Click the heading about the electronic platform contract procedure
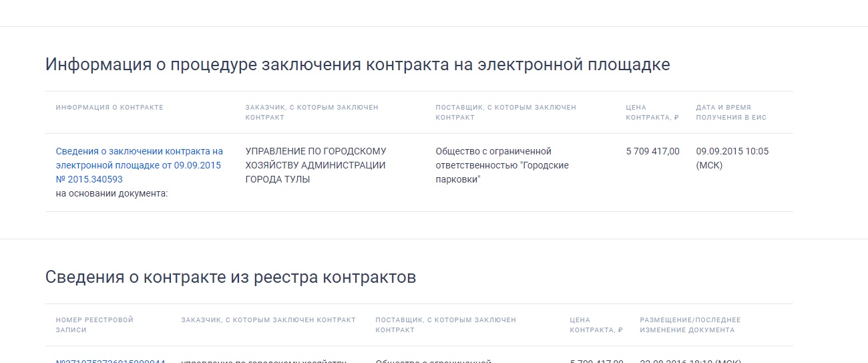The image size is (868, 363). click(357, 65)
